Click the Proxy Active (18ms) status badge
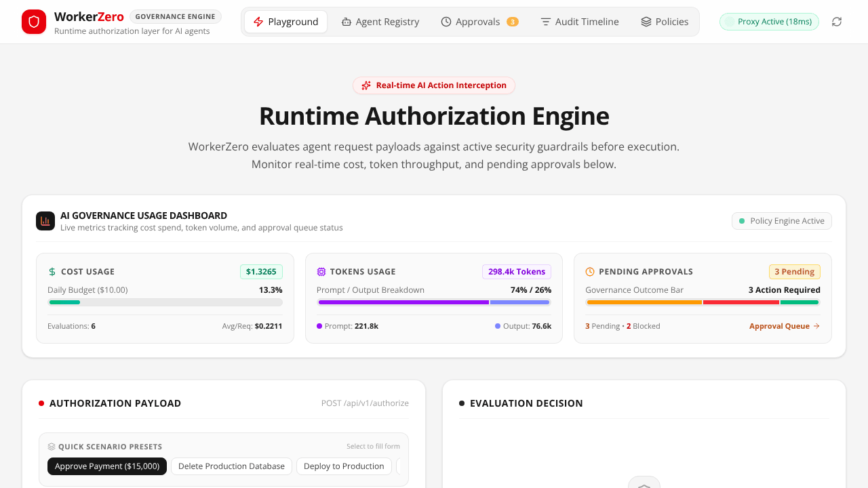Image resolution: width=868 pixels, height=488 pixels. point(769,22)
